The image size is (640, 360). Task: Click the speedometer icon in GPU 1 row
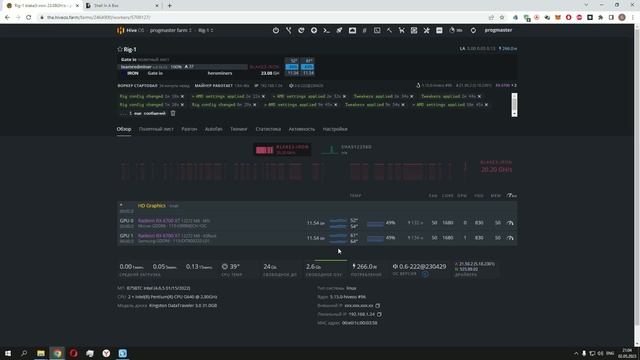click(x=510, y=238)
